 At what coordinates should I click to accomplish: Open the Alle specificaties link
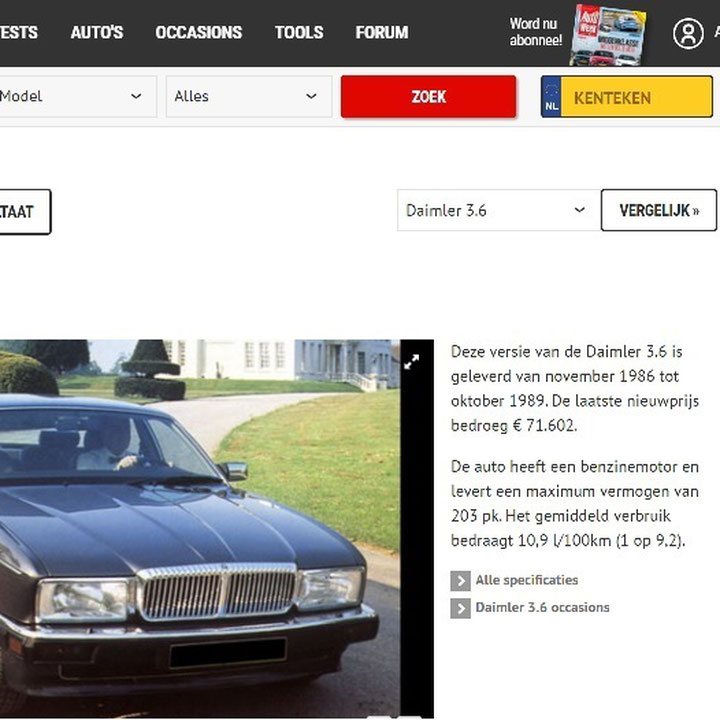click(x=527, y=580)
